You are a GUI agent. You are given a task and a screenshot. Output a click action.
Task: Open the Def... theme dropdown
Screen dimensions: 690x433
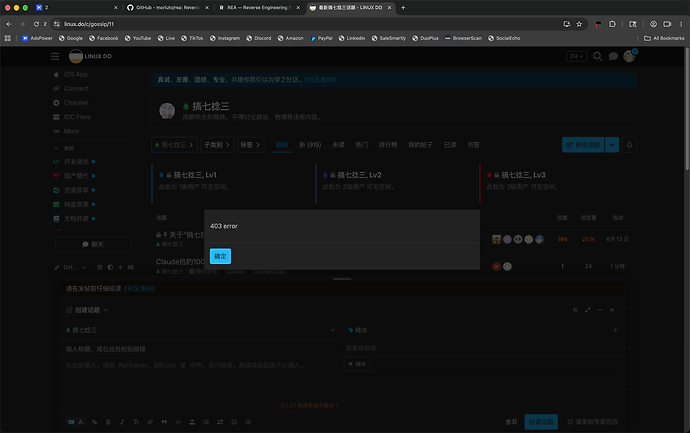(x=70, y=267)
